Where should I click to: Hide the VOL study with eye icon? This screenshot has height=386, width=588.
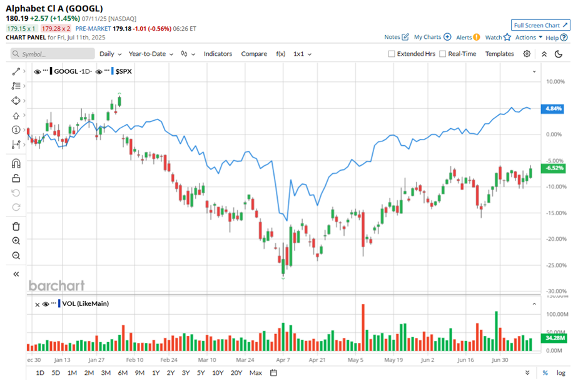coord(46,304)
